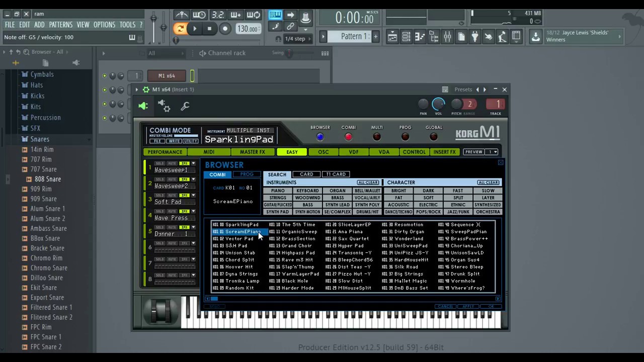This screenshot has width=644, height=362.
Task: Click the typing keyboard to piano icon
Action: 275,15
